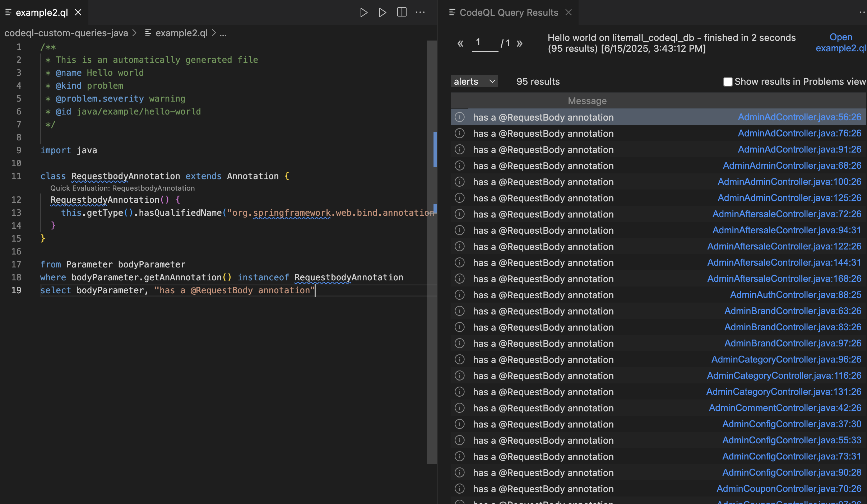
Task: Click Quick Evaluation: RequestbodyAnnotation code lens
Action: coord(122,188)
